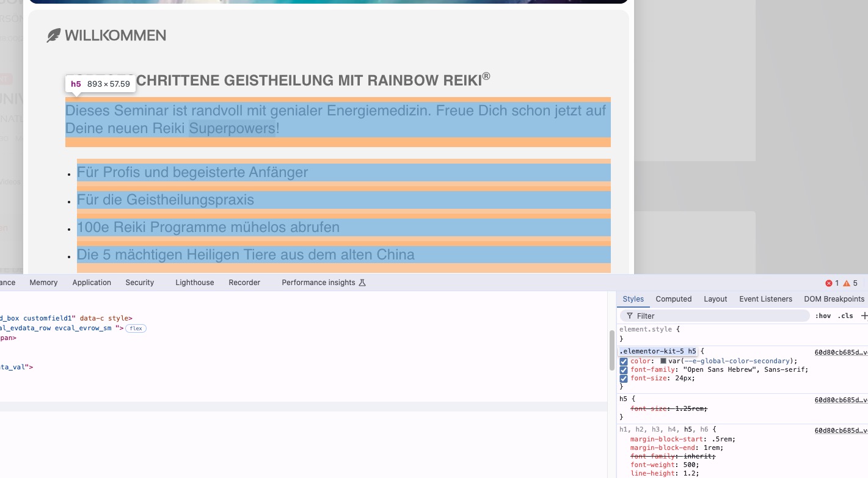Switch to the Computed tab
Screen dimensions: 868x478
(x=674, y=299)
